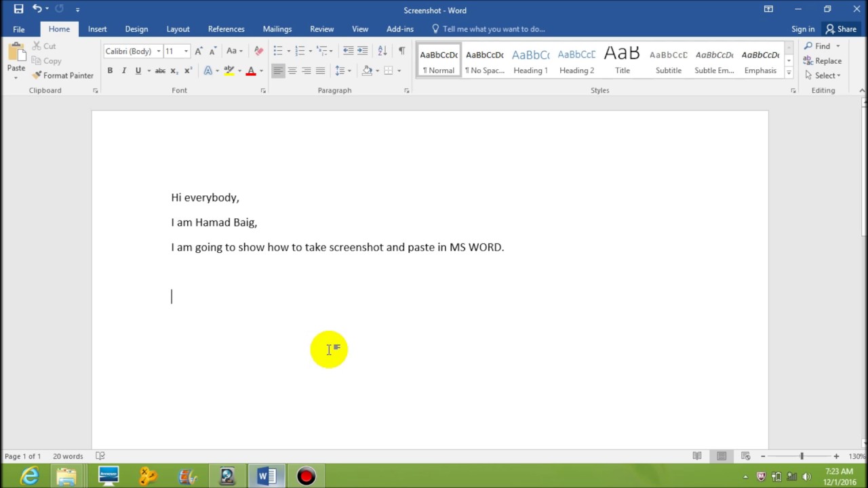Image resolution: width=868 pixels, height=488 pixels.
Task: Show or hide paragraph marks
Action: [x=401, y=51]
